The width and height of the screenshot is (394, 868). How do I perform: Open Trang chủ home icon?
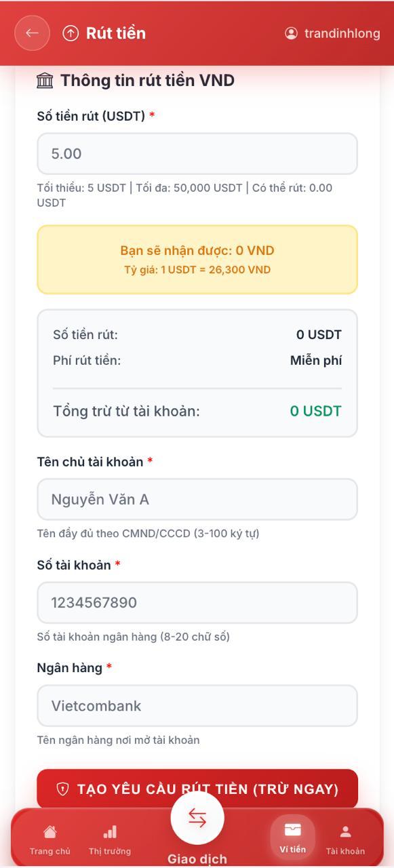tap(50, 831)
